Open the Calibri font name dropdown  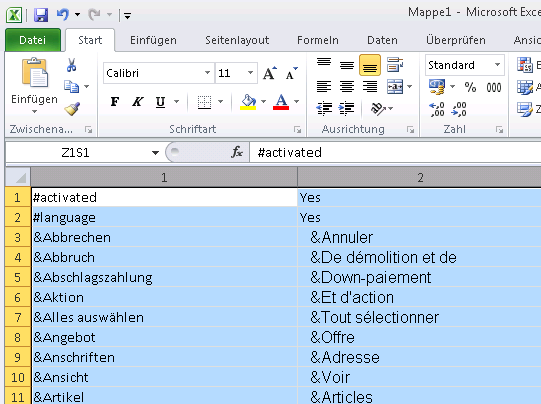coord(207,73)
